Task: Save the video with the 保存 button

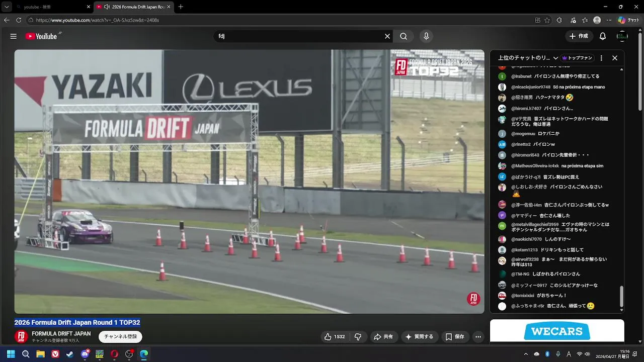Action: tap(455, 337)
